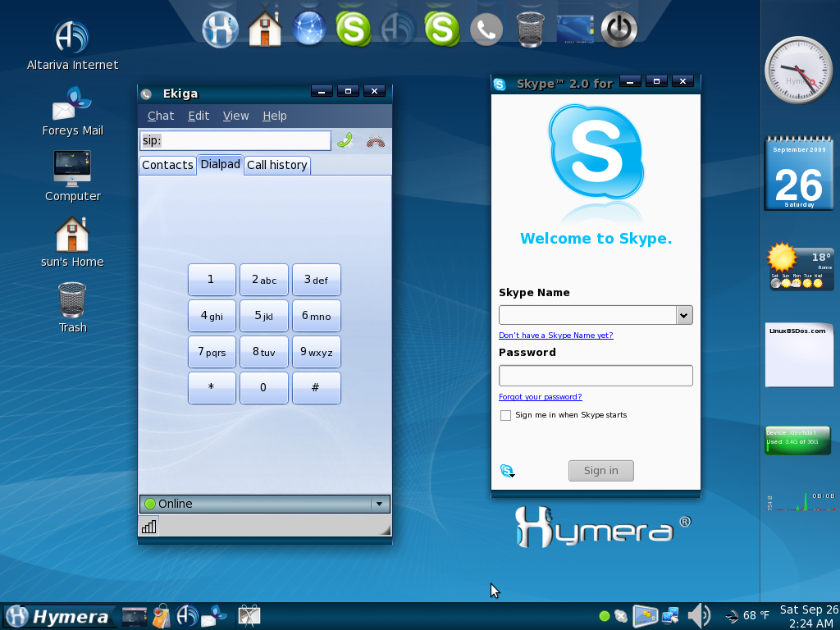Screen dimensions: 840x630
Task: Open the wire trash bin in the top dock
Action: pos(531,30)
